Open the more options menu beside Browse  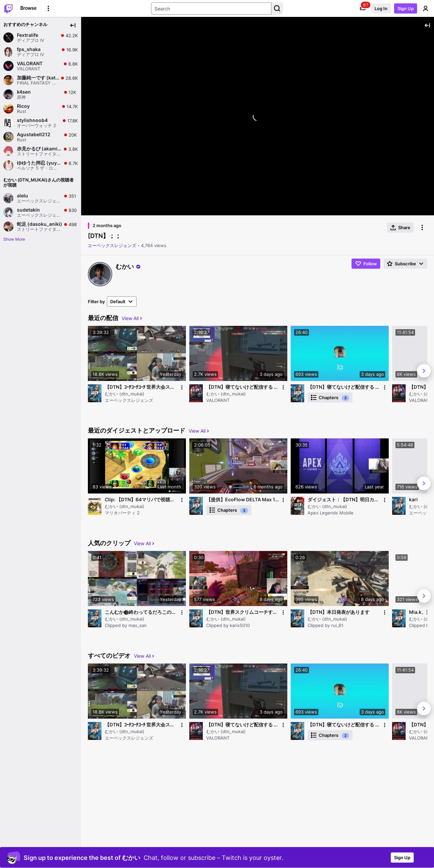pyautogui.click(x=48, y=8)
